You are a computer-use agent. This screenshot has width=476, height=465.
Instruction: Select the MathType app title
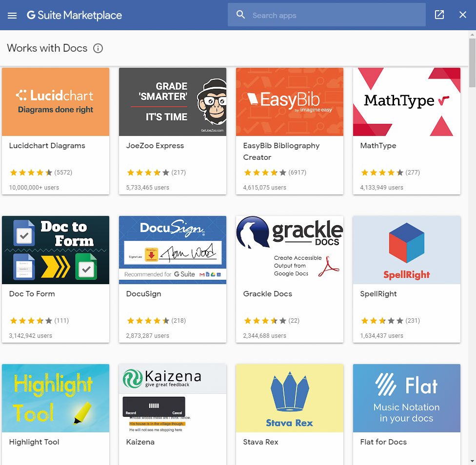pos(378,146)
